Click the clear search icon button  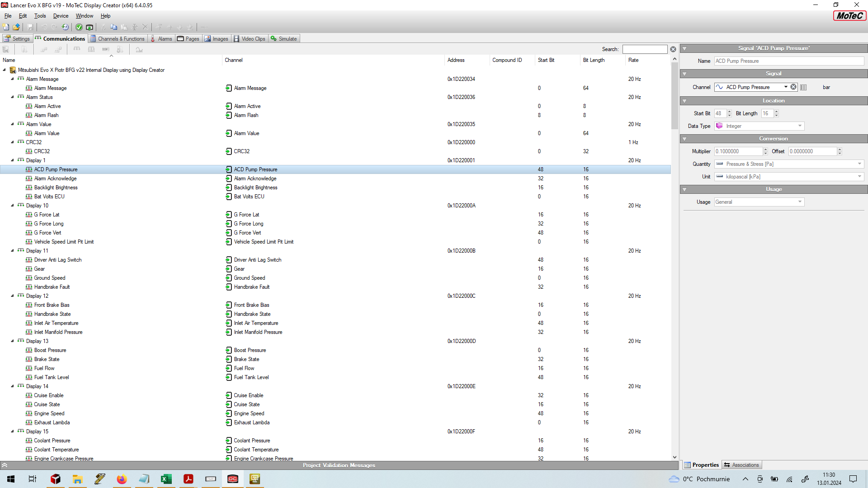[x=673, y=49]
